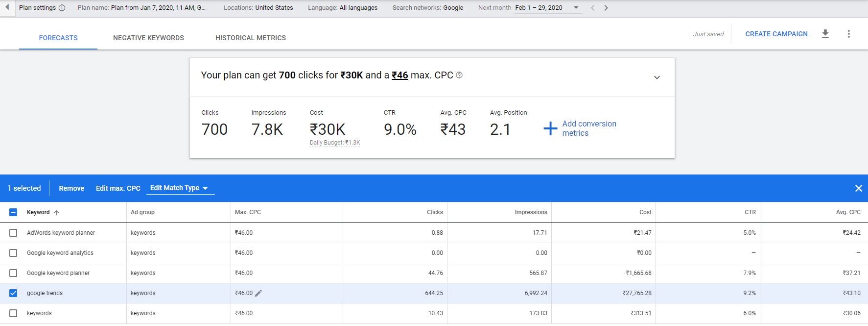Screen dimensions: 868x326
Task: Click the Google keyword planner keyword
Action: tap(58, 273)
